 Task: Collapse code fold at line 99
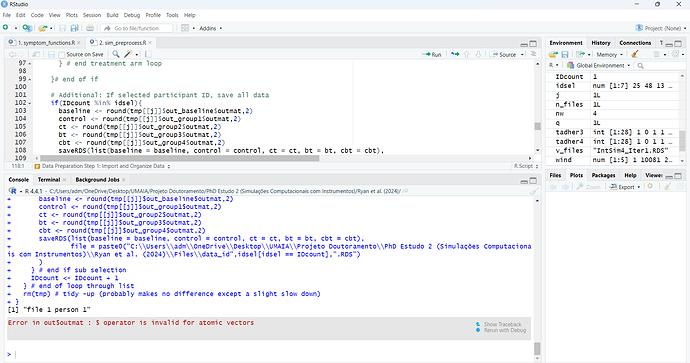(x=30, y=79)
